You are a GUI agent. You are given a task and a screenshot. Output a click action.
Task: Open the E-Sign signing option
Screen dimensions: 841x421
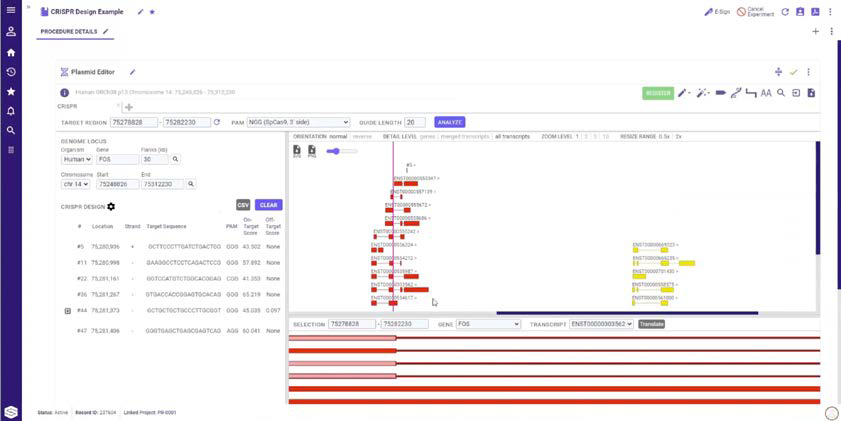[717, 12]
